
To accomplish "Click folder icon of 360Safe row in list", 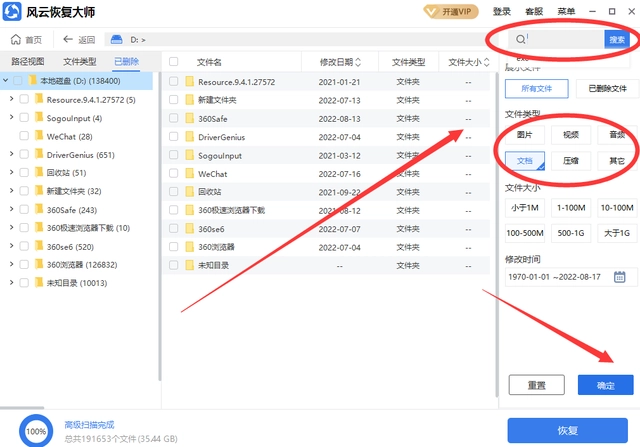I will (189, 118).
